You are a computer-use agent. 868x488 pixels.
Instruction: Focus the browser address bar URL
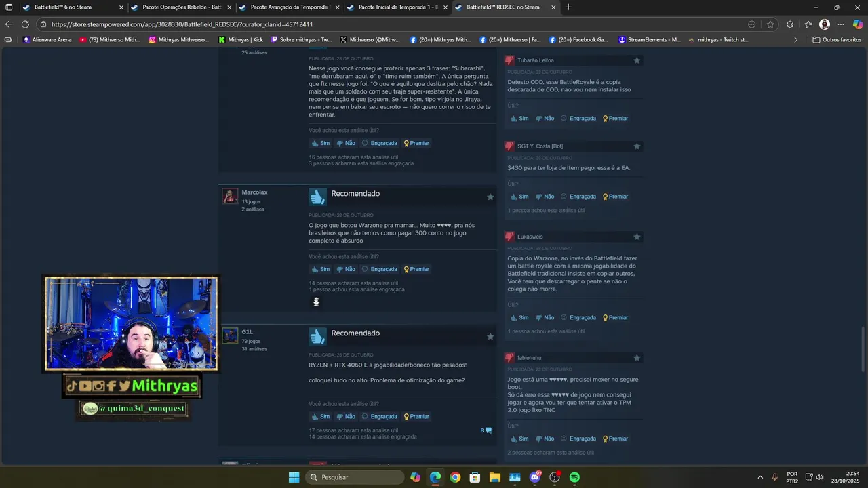[182, 24]
